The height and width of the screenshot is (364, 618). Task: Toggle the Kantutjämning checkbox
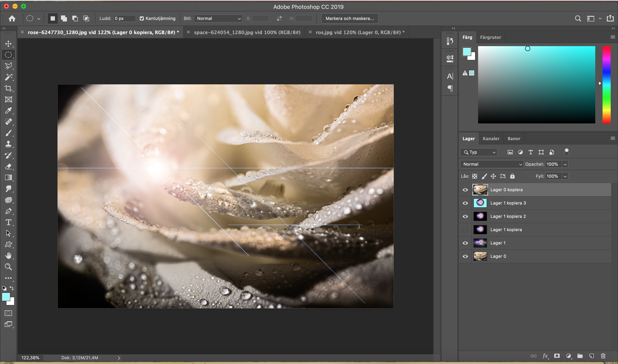[x=142, y=19]
